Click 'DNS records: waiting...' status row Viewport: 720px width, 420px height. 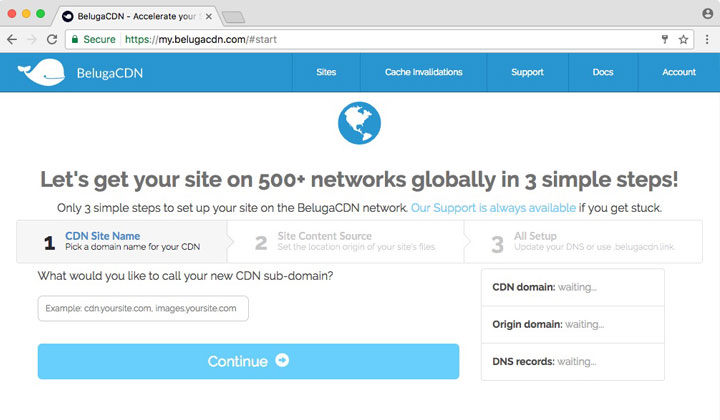[x=573, y=362]
